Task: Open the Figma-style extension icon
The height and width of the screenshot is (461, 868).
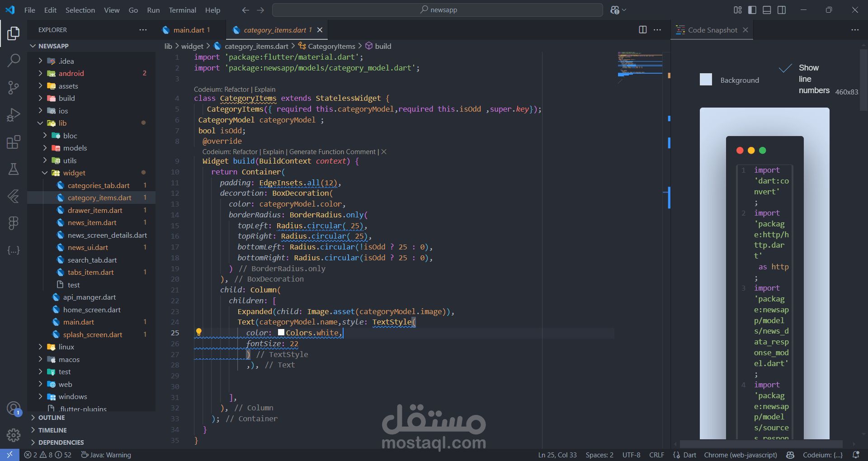Action: (14, 223)
